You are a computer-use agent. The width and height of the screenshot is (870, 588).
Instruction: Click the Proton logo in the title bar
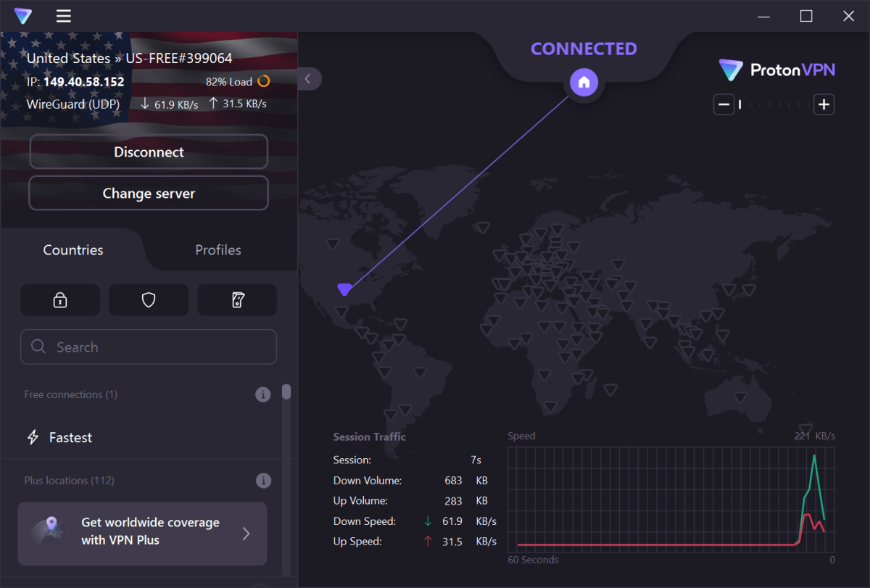click(22, 15)
